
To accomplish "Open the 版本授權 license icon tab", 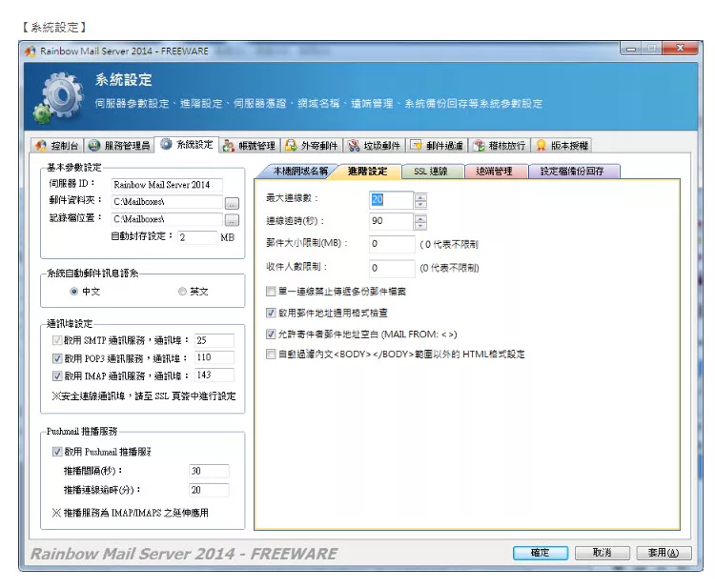I will tap(562, 146).
